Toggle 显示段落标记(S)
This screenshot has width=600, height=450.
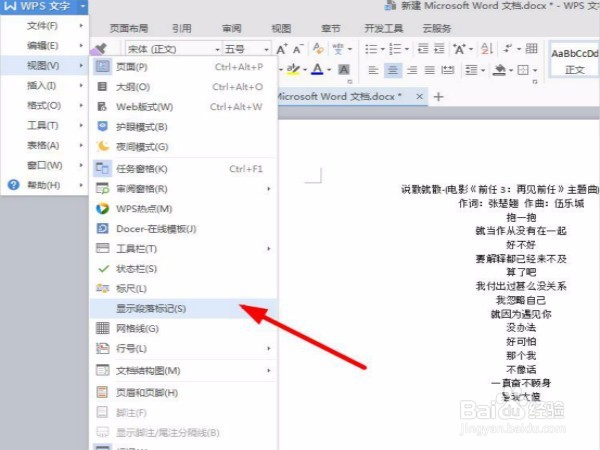point(183,308)
